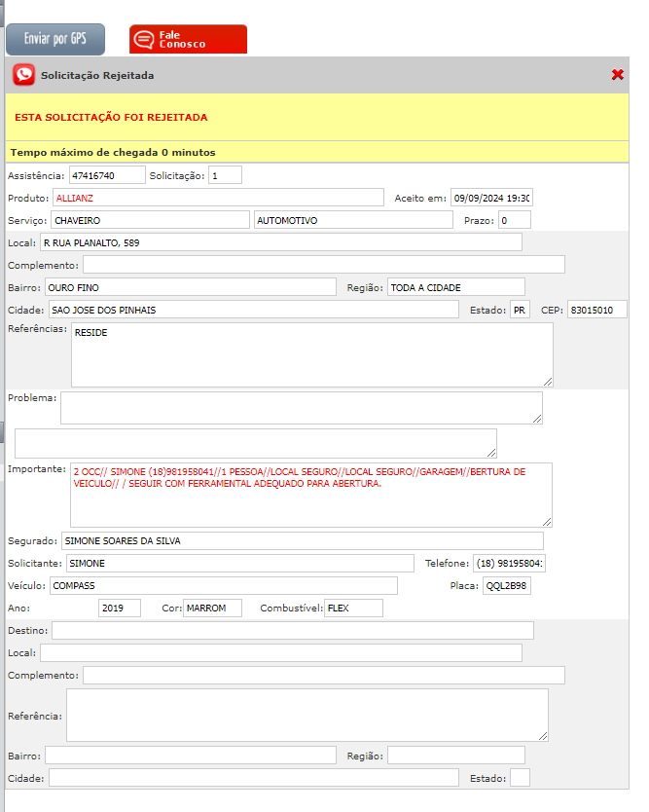Click the Produto field showing ALLIANZ
This screenshot has height=812, width=649.
(x=218, y=198)
